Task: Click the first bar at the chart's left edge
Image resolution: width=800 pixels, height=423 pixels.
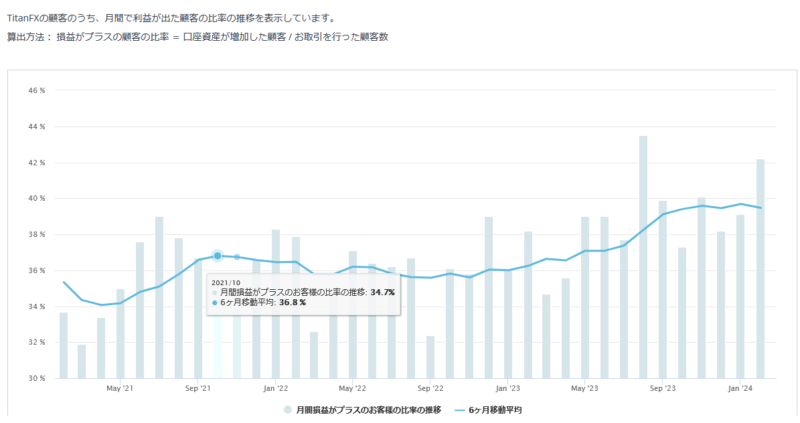Action: coord(63,345)
